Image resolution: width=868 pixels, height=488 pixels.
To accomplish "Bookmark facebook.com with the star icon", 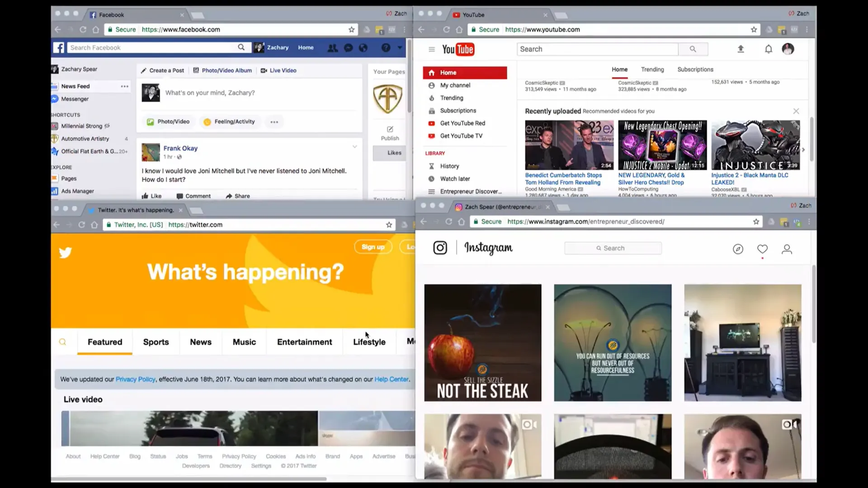I will click(x=351, y=29).
